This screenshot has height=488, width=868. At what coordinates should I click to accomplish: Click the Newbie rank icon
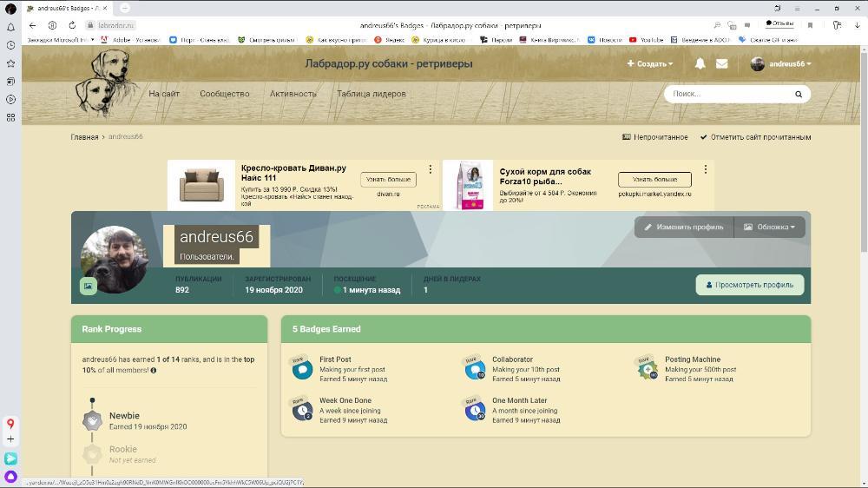[92, 421]
